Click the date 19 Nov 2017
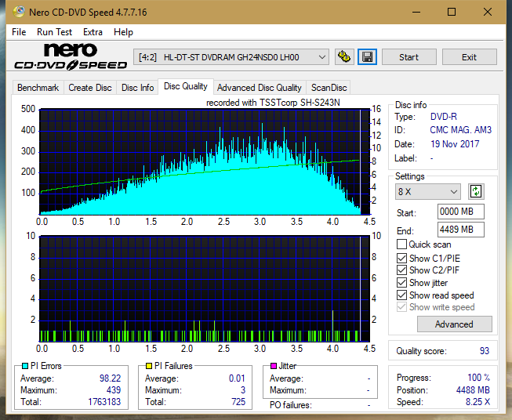 pyautogui.click(x=455, y=144)
